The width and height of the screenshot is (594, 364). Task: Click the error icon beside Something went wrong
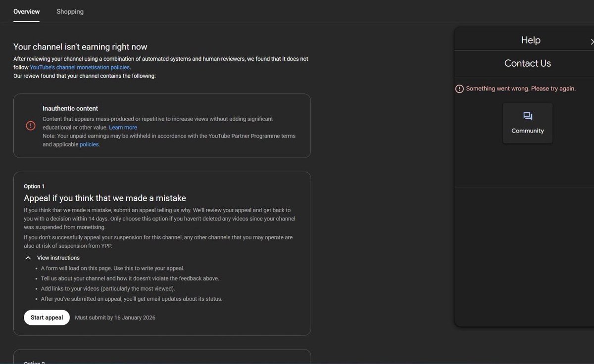point(459,89)
